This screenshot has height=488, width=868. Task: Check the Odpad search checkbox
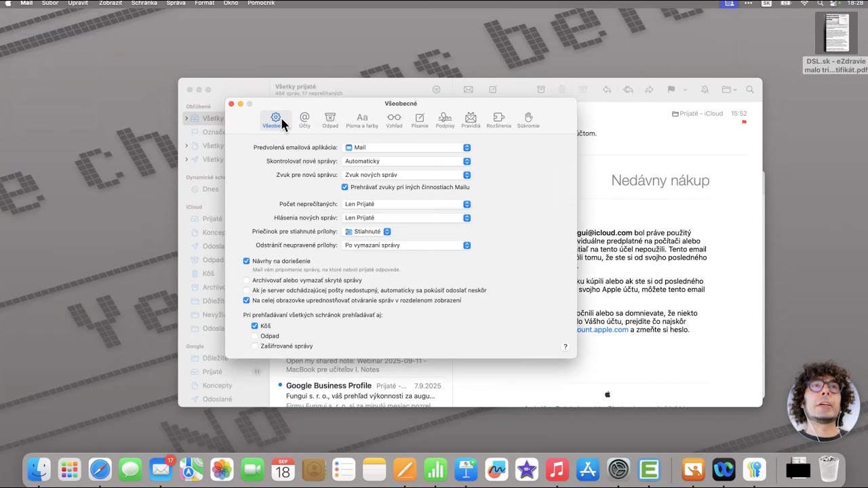tap(255, 336)
